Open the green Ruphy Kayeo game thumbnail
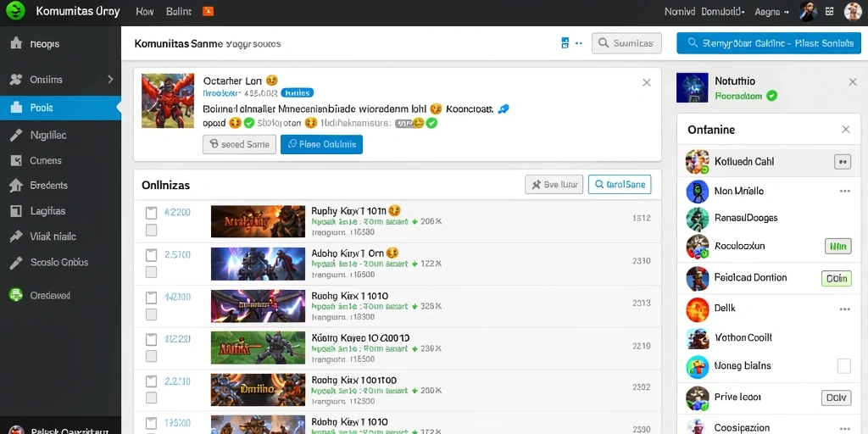 (258, 347)
